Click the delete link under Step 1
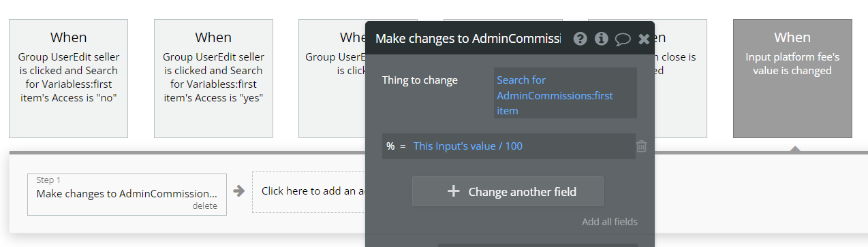 coord(204,206)
